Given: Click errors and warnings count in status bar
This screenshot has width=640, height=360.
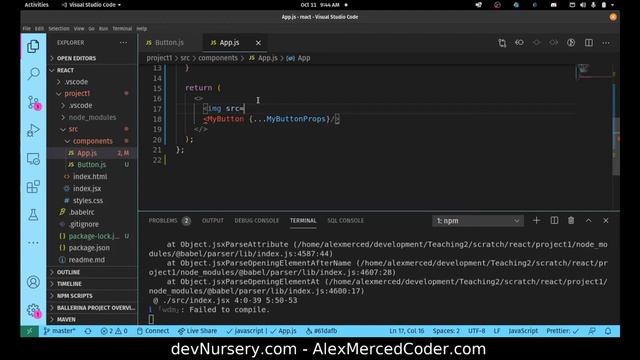Looking at the screenshot, I should pyautogui.click(x=114, y=331).
